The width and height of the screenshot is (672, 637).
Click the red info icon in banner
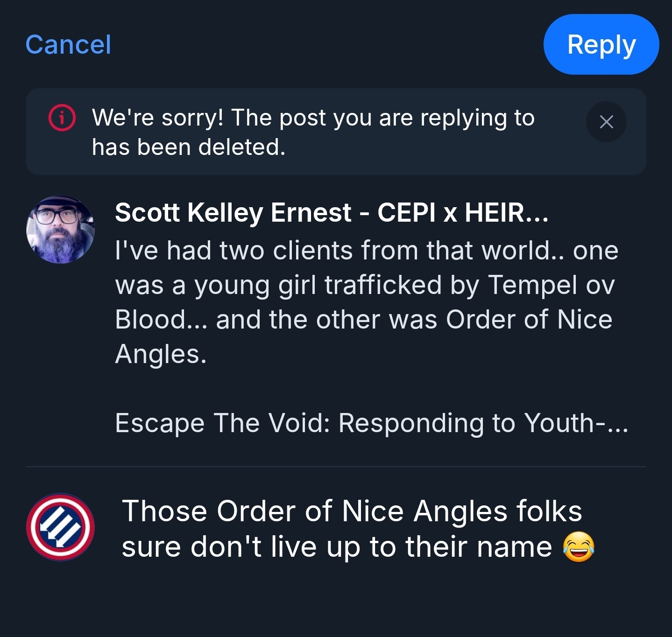pyautogui.click(x=62, y=118)
